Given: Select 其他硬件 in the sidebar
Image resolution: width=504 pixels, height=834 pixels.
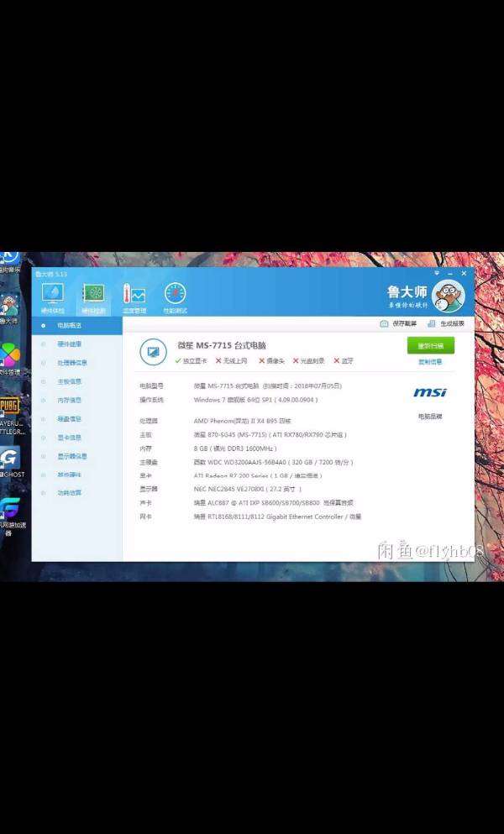Looking at the screenshot, I should [x=76, y=475].
